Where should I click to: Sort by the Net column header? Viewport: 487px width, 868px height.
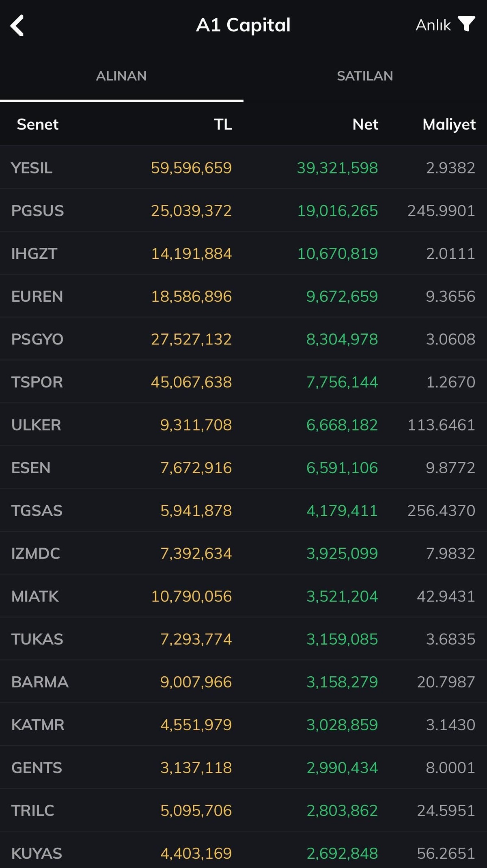pyautogui.click(x=365, y=124)
